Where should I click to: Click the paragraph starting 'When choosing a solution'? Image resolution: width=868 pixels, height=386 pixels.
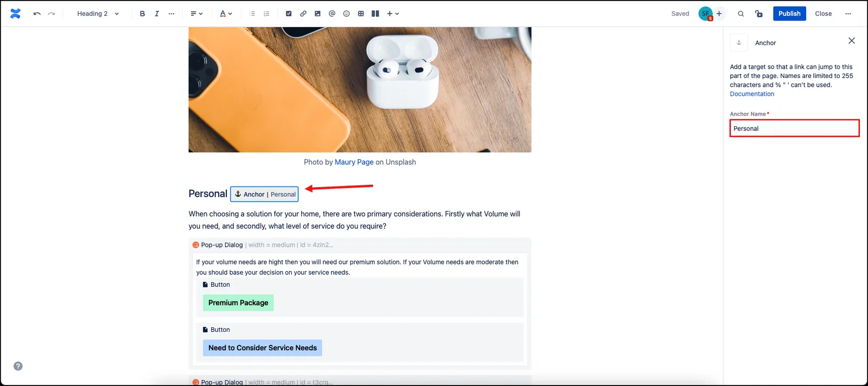click(x=354, y=220)
